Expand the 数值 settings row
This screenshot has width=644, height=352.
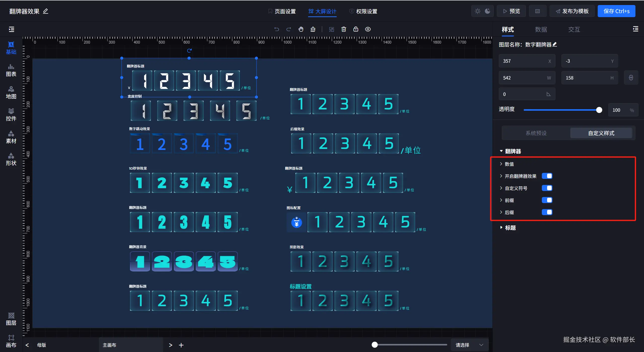pyautogui.click(x=509, y=164)
